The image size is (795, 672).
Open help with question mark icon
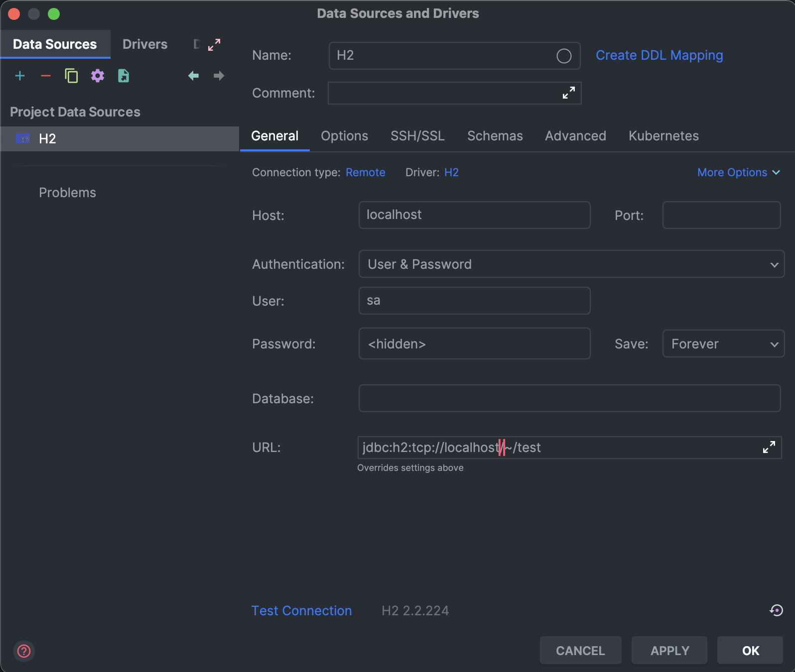24,651
